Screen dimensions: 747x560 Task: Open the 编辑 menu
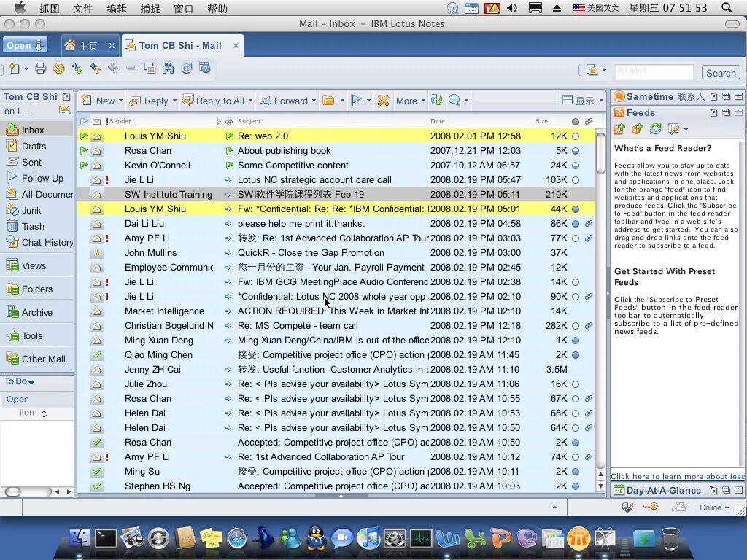tap(116, 8)
